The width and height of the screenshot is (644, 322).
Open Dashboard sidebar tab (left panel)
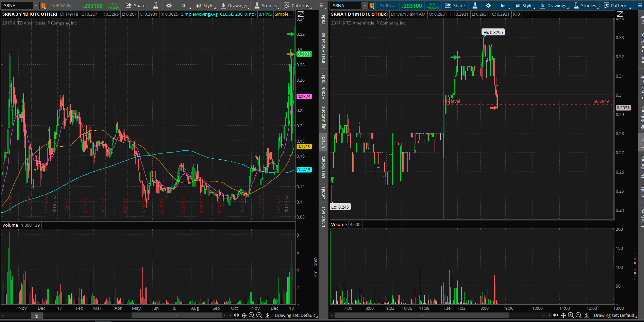click(323, 167)
